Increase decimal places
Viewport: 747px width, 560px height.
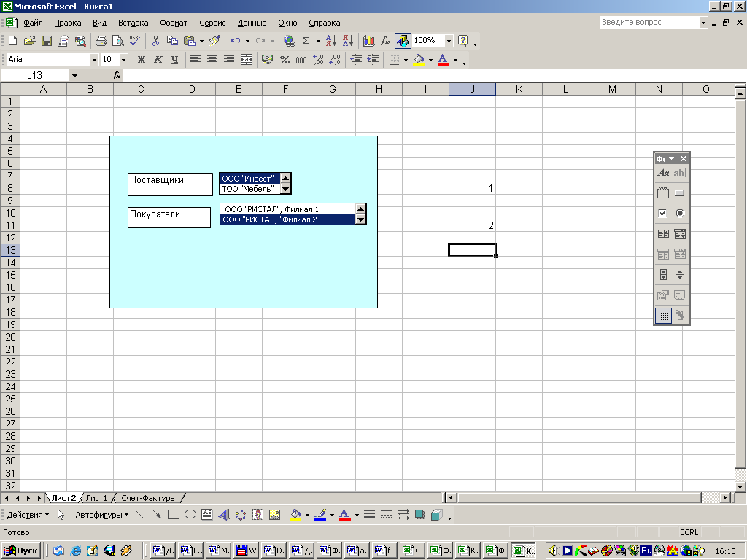318,60
